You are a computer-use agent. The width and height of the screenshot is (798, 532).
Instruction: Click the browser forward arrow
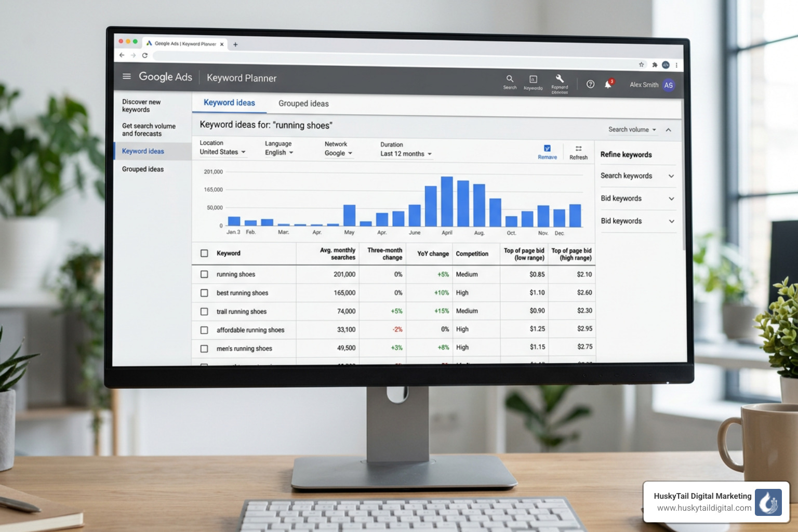point(133,55)
